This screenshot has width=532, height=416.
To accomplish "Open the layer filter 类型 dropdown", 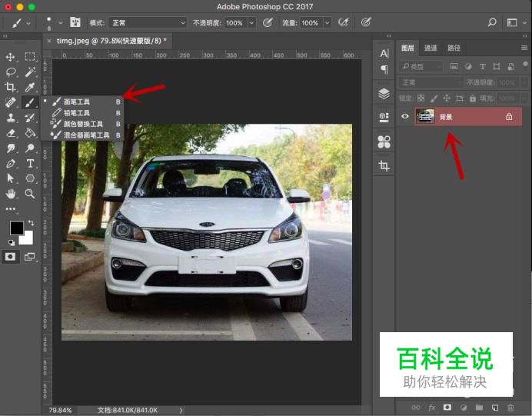I will [x=421, y=66].
